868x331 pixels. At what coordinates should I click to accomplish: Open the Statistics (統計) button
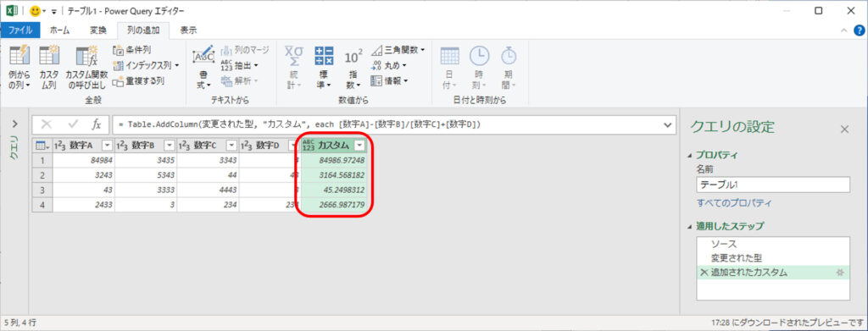coord(293,68)
